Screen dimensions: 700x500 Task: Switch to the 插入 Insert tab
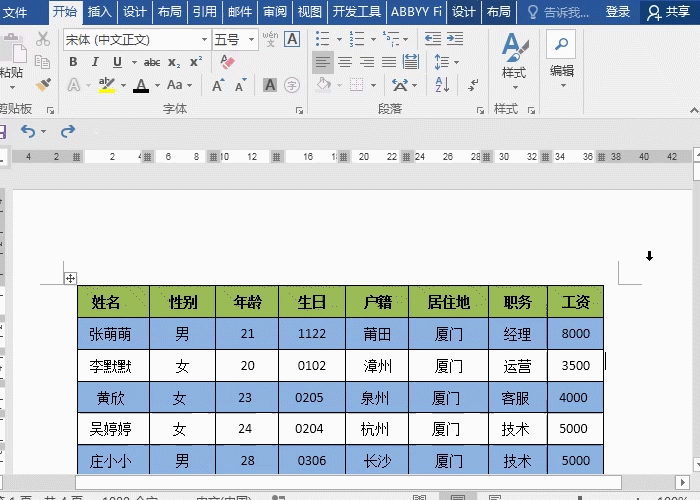(99, 12)
